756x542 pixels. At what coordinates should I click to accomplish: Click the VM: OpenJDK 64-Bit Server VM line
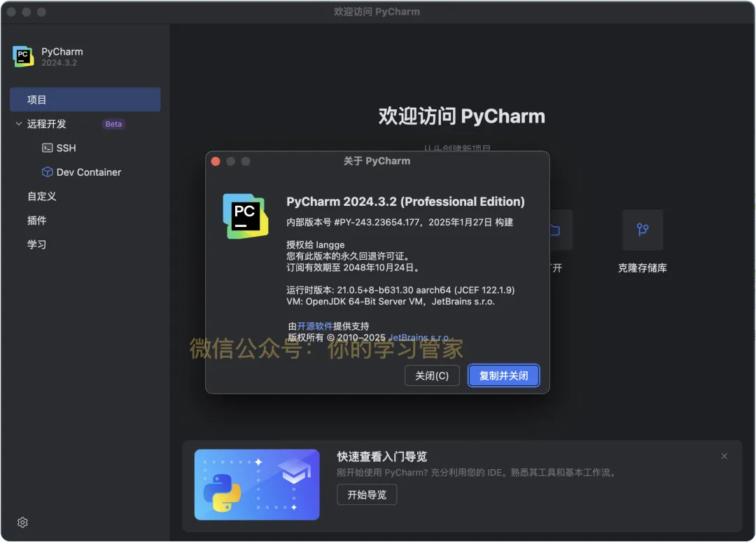pyautogui.click(x=391, y=302)
